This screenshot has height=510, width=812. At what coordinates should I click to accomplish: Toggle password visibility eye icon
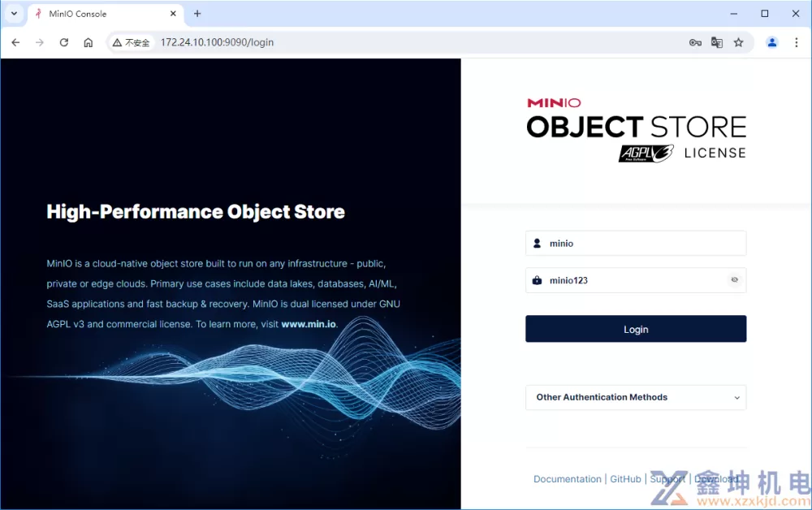tap(734, 280)
